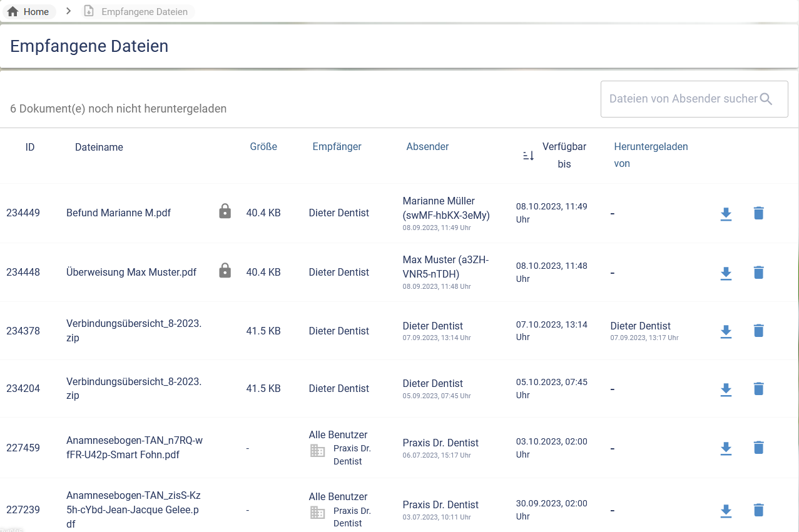Sort table by Größe column
799x532 pixels.
pyautogui.click(x=263, y=147)
